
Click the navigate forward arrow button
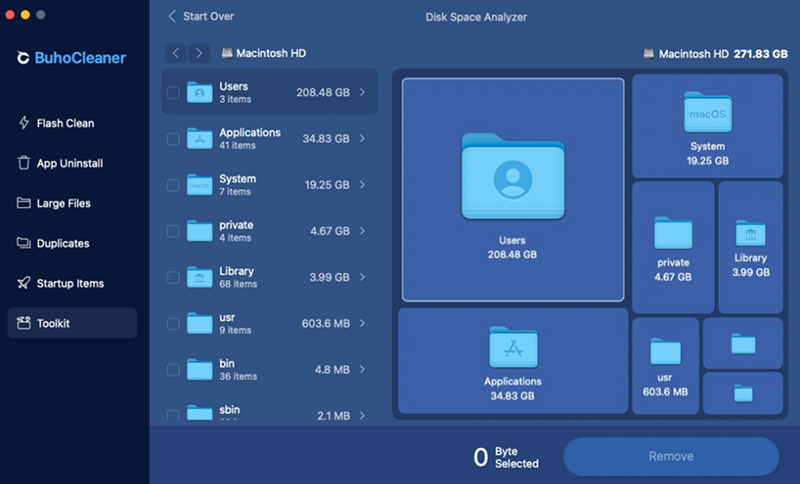(x=199, y=52)
